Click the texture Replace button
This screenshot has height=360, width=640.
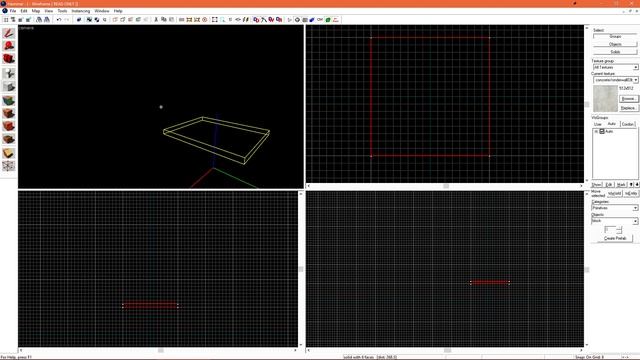tap(628, 108)
